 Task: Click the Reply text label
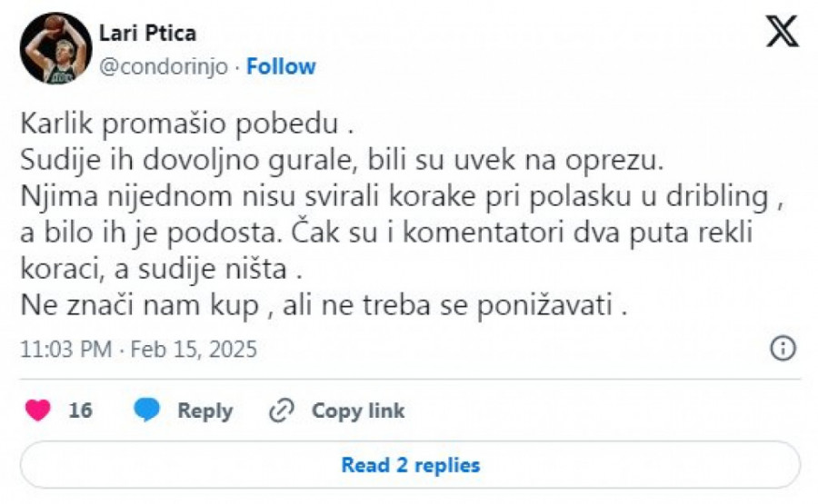pyautogui.click(x=204, y=410)
